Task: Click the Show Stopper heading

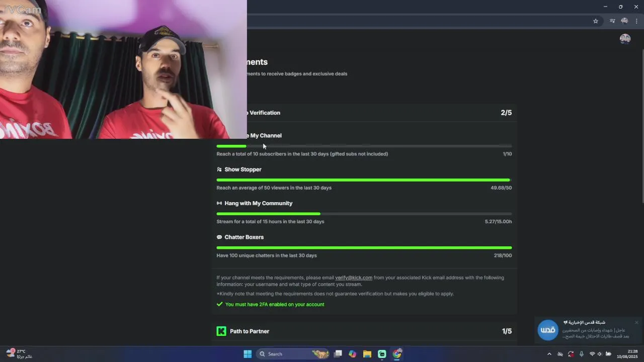Action: (243, 169)
